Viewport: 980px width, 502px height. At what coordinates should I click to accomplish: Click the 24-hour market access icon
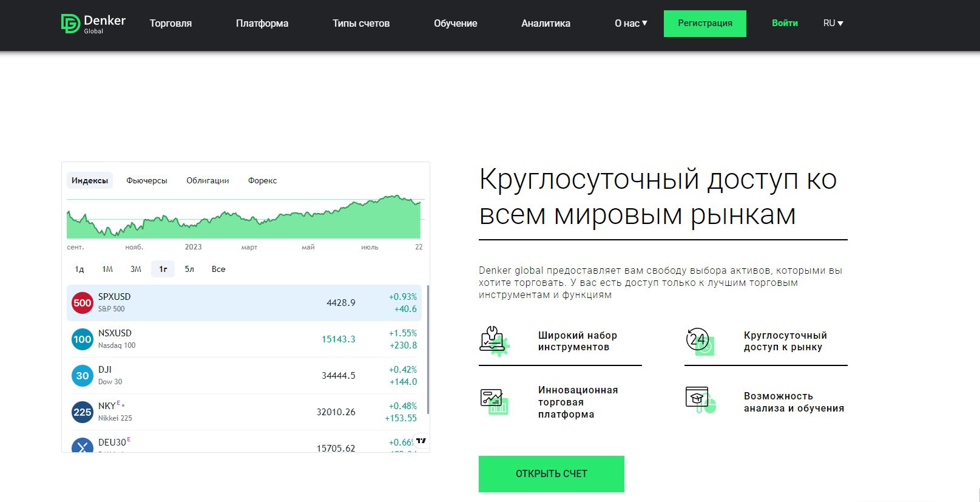(700, 341)
